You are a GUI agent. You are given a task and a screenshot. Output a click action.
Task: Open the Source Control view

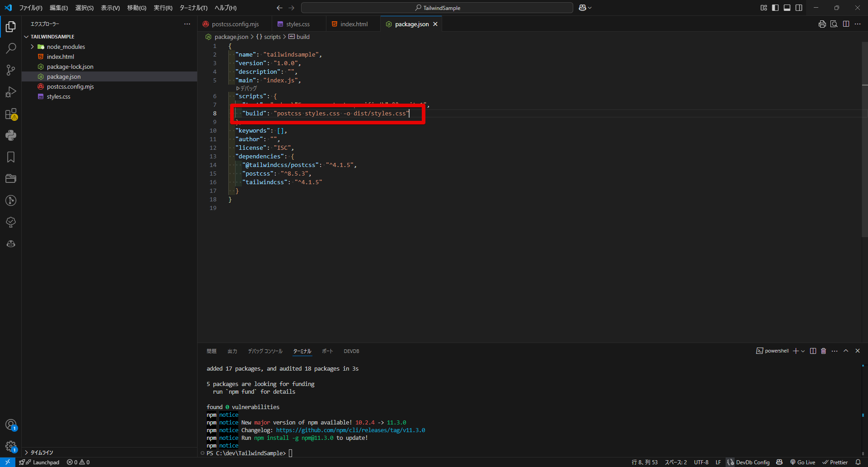[11, 70]
